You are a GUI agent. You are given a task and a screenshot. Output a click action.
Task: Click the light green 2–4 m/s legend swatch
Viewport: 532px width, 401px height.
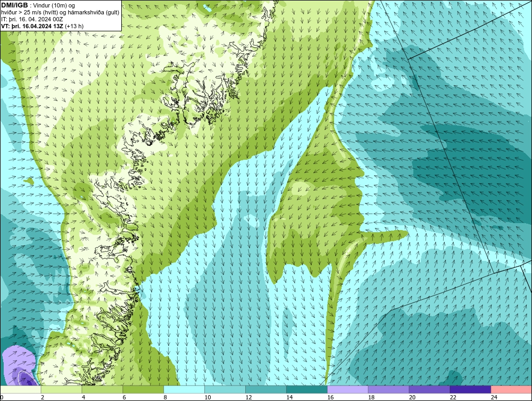61,389
